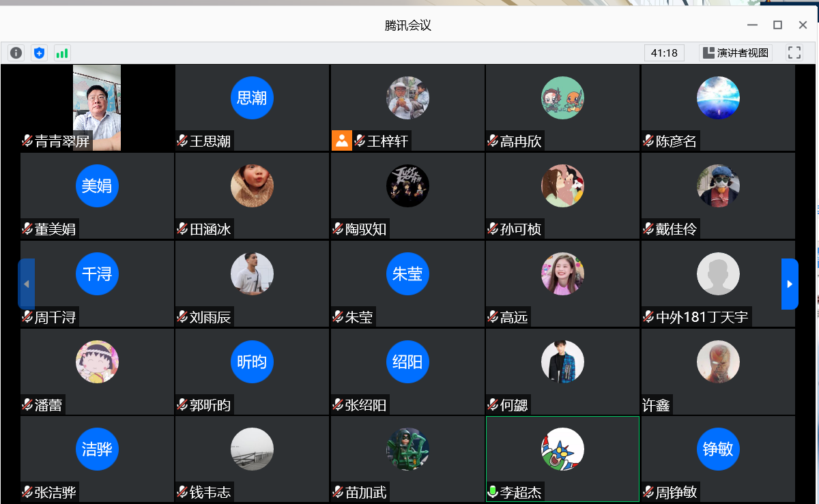Viewport: 819px width, 504px height.
Task: Click the muted mic icon next to 周铮敏
Action: click(648, 492)
